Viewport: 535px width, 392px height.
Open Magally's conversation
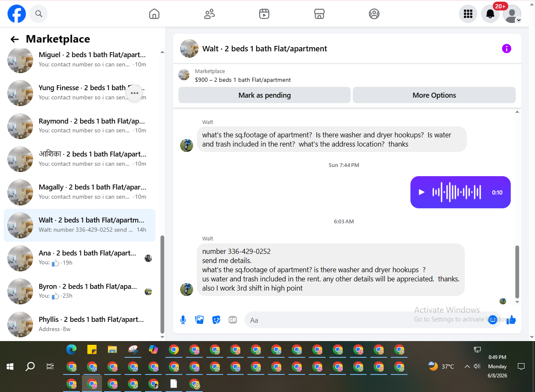[x=79, y=192]
